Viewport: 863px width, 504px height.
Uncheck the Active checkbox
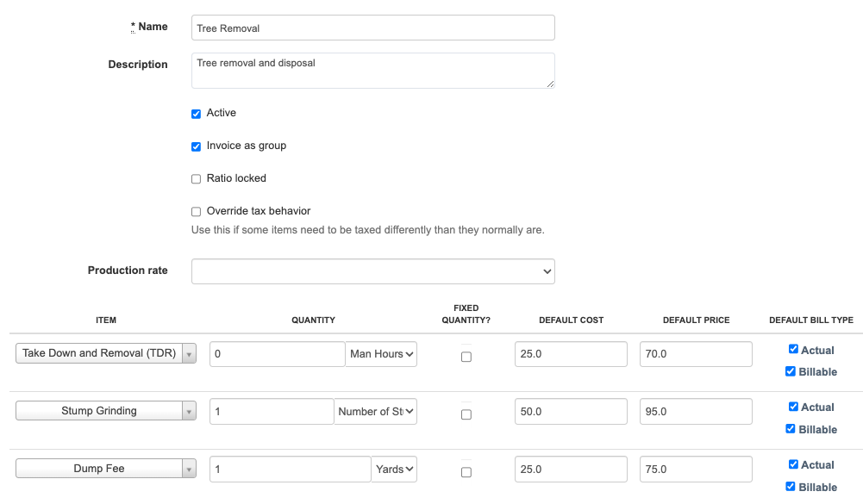tap(197, 114)
